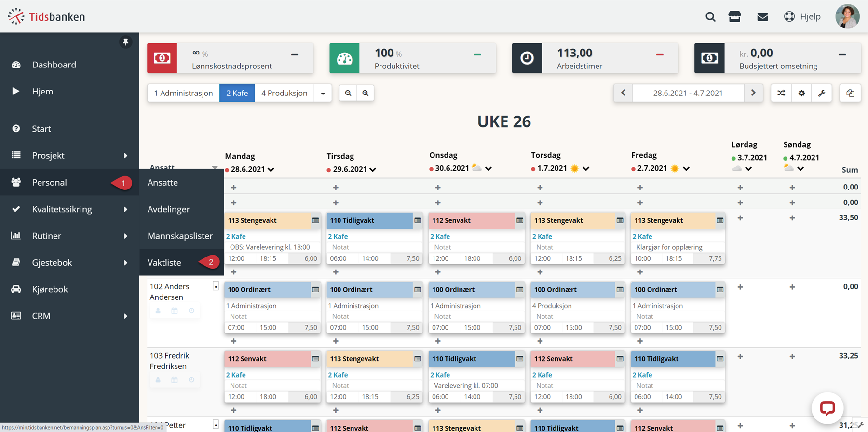Switch to 2 Kafe department tab
868x432 pixels.
pyautogui.click(x=237, y=93)
